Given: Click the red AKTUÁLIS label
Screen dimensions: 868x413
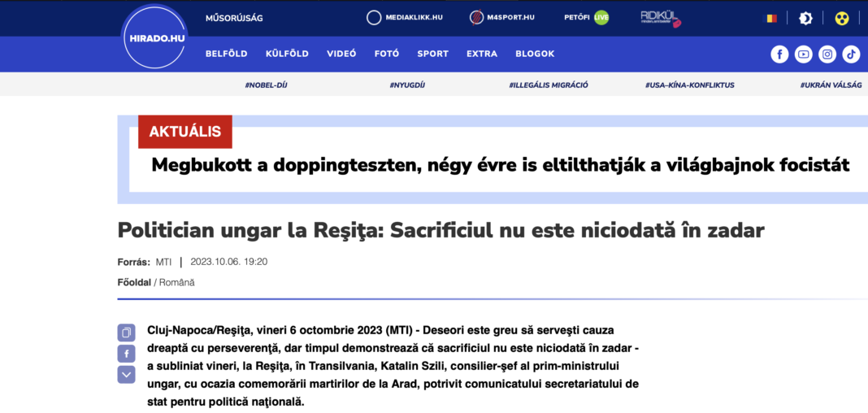Looking at the screenshot, I should [184, 132].
